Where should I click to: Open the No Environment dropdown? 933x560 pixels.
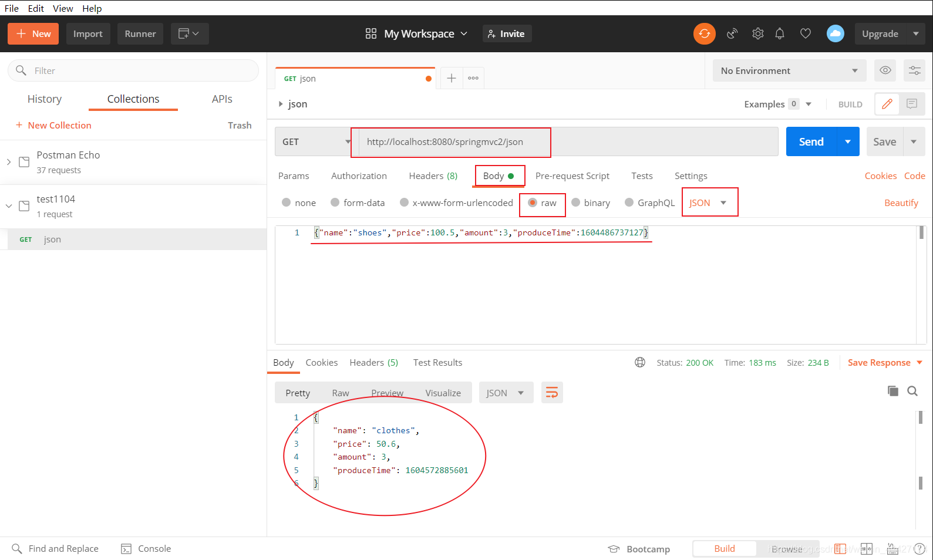(x=789, y=70)
